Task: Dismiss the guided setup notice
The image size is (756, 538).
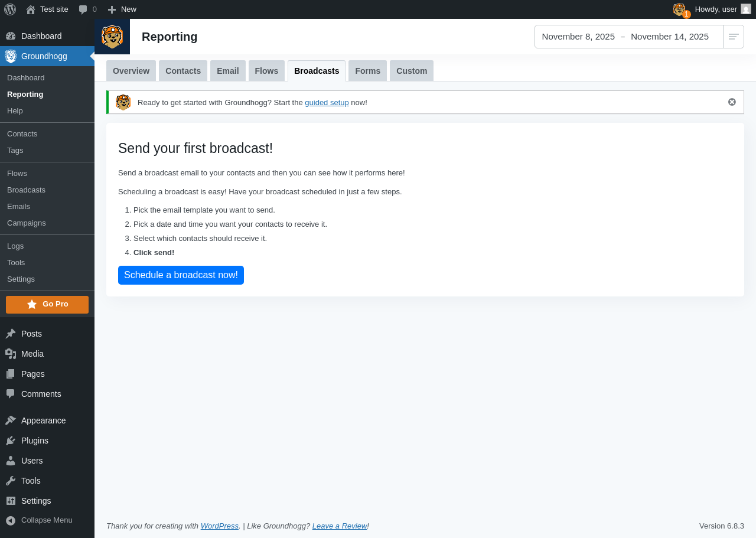Action: pos(732,102)
